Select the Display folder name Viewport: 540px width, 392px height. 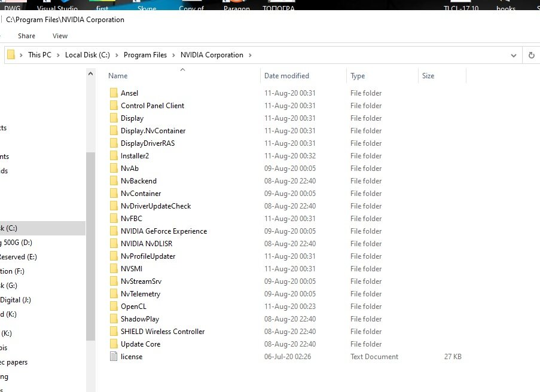132,118
